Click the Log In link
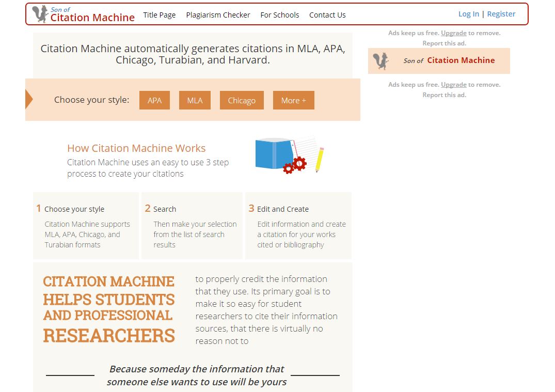Viewport: 555px width, 392px height. click(469, 14)
